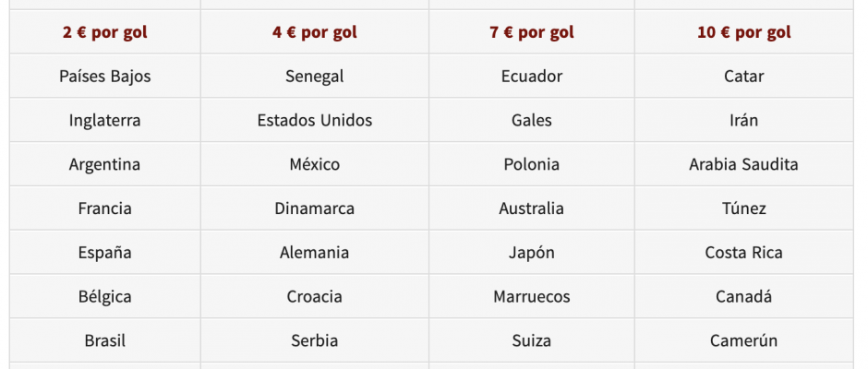Click the '7 € por gol' column header
This screenshot has height=369, width=868.
click(532, 32)
